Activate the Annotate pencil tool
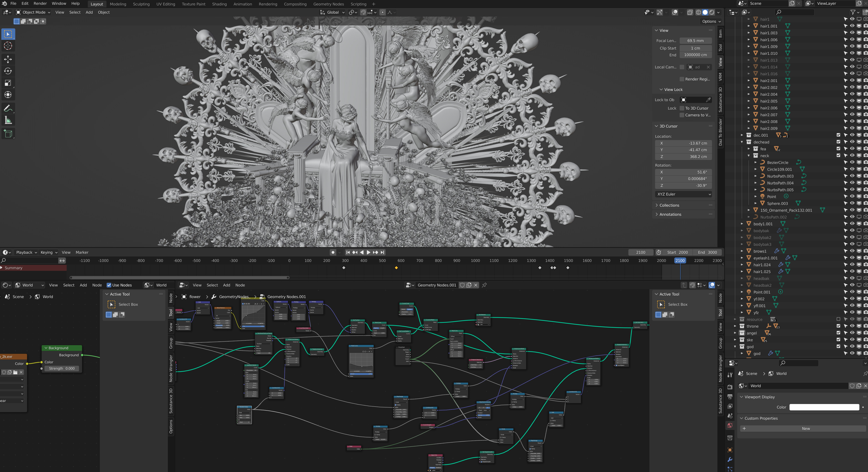 [x=8, y=108]
